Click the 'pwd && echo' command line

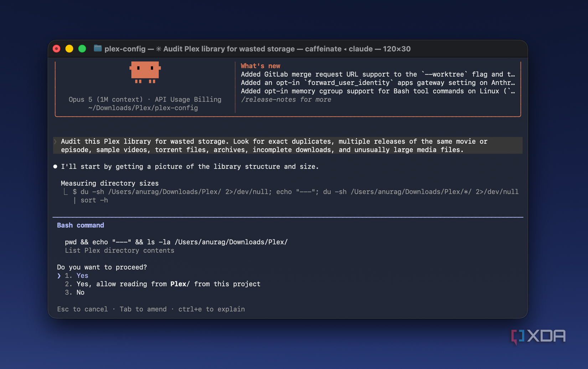pyautogui.click(x=176, y=242)
